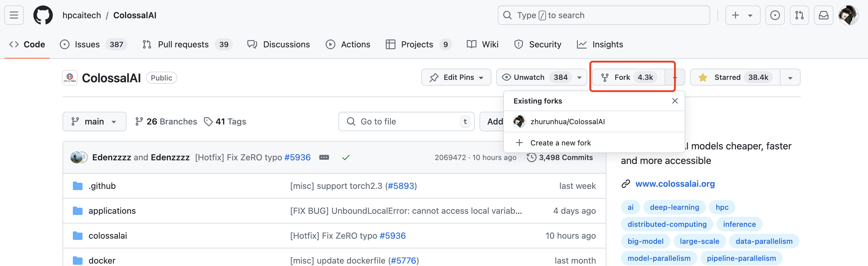The width and height of the screenshot is (868, 266).
Task: Expand the Unwatch options arrow
Action: coord(580,77)
